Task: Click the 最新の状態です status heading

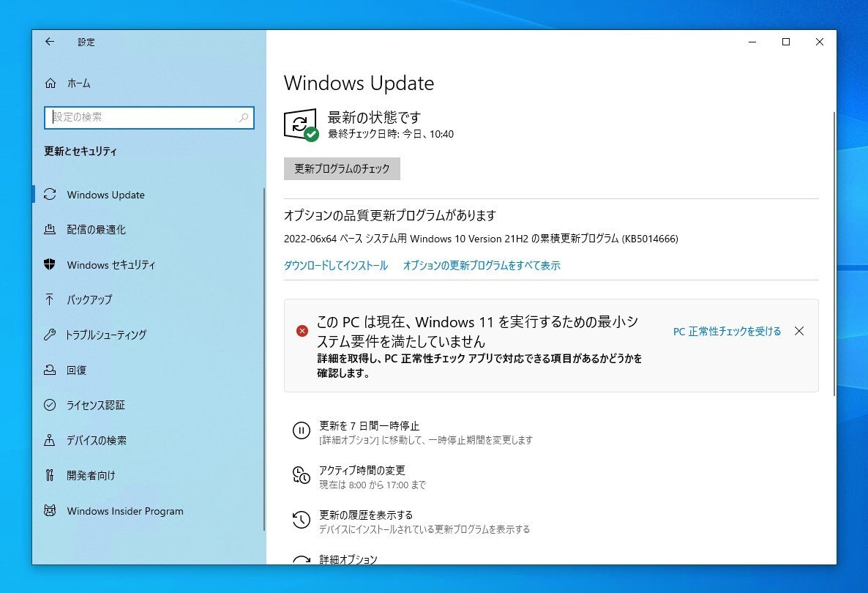Action: tap(374, 117)
